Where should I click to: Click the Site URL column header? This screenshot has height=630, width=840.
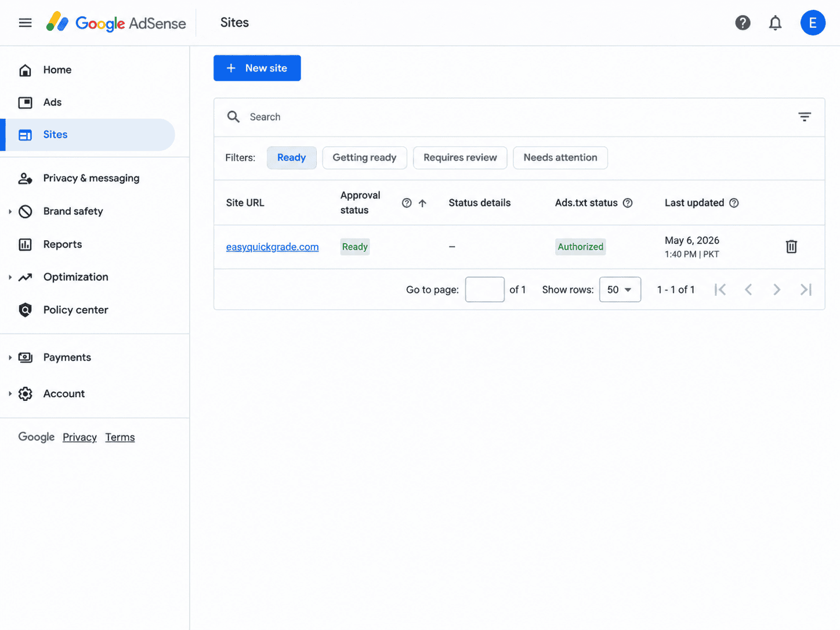pos(245,203)
